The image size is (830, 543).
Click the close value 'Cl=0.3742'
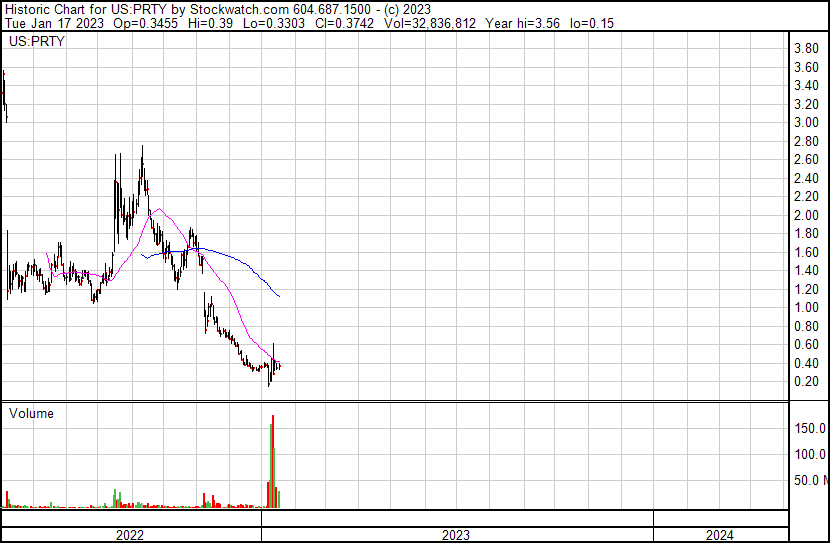344,23
